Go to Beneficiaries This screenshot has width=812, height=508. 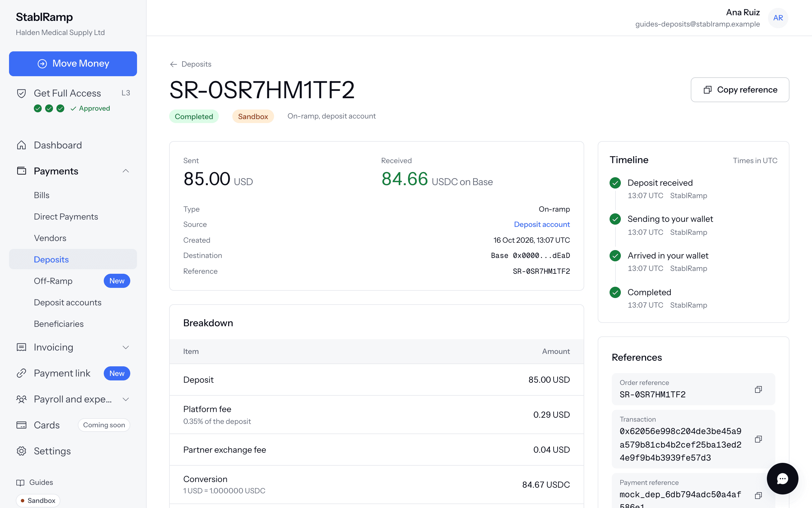tap(59, 324)
